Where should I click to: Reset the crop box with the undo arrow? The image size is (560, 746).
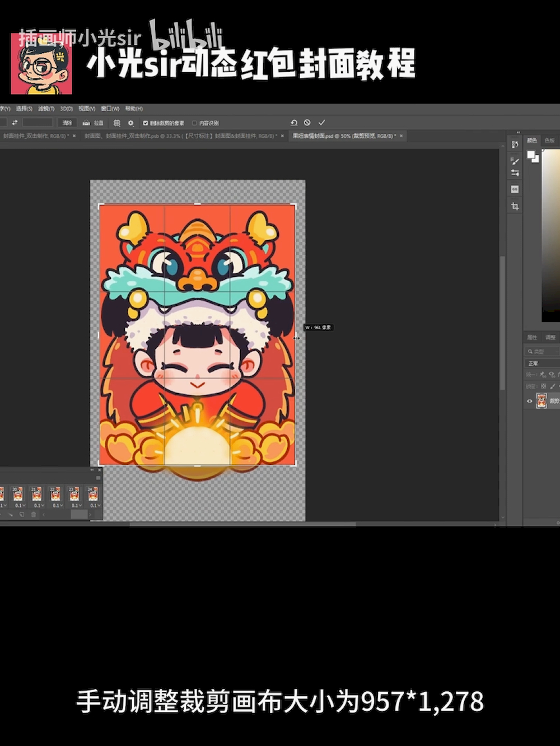coord(294,123)
